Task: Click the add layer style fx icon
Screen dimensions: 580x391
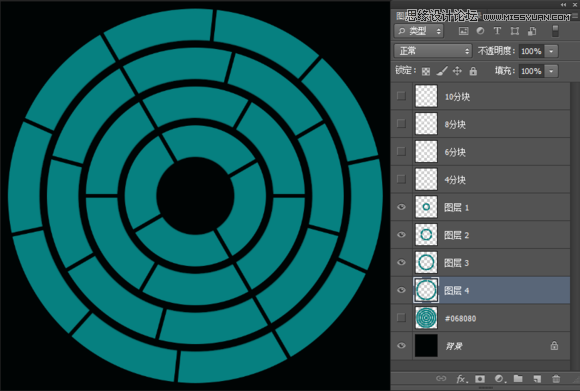Action: click(461, 379)
